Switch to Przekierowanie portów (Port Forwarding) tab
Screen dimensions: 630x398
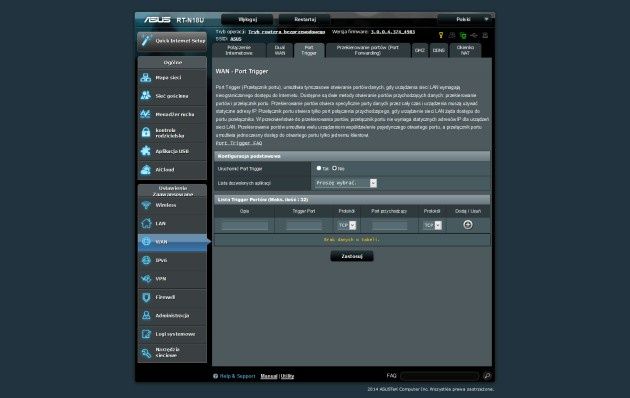368,51
